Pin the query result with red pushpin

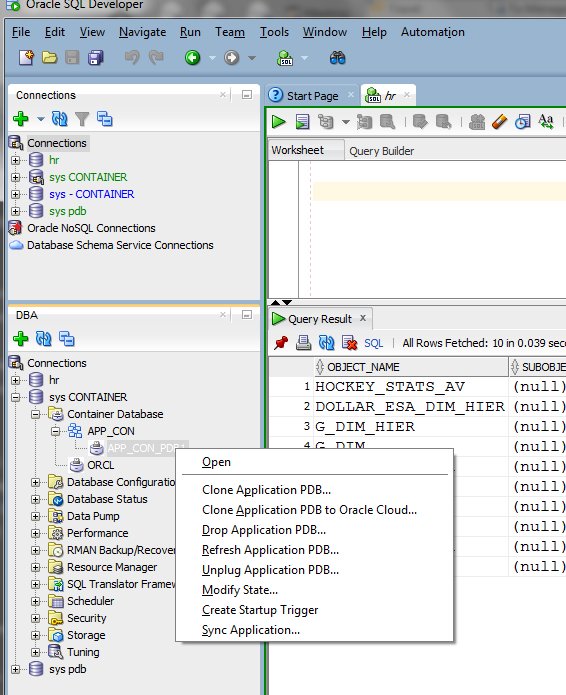point(281,343)
